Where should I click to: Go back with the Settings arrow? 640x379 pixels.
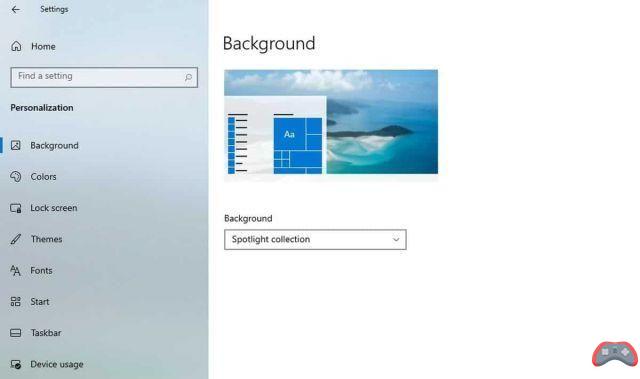tap(16, 9)
